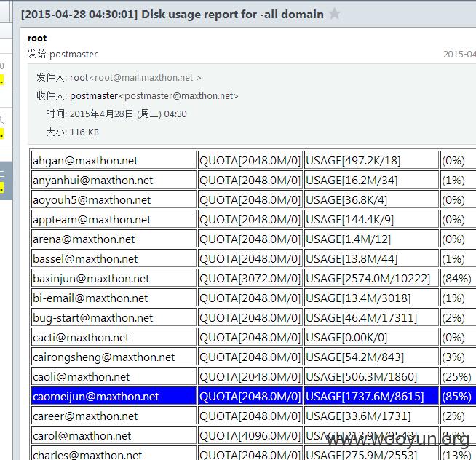
Task: Select cell bug-start@maxthon.net
Action: [114, 317]
